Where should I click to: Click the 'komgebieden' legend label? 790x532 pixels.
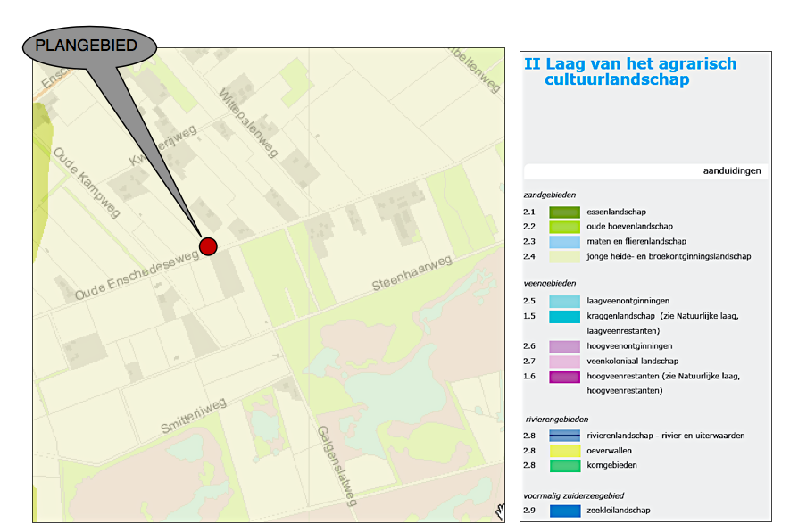point(611,466)
